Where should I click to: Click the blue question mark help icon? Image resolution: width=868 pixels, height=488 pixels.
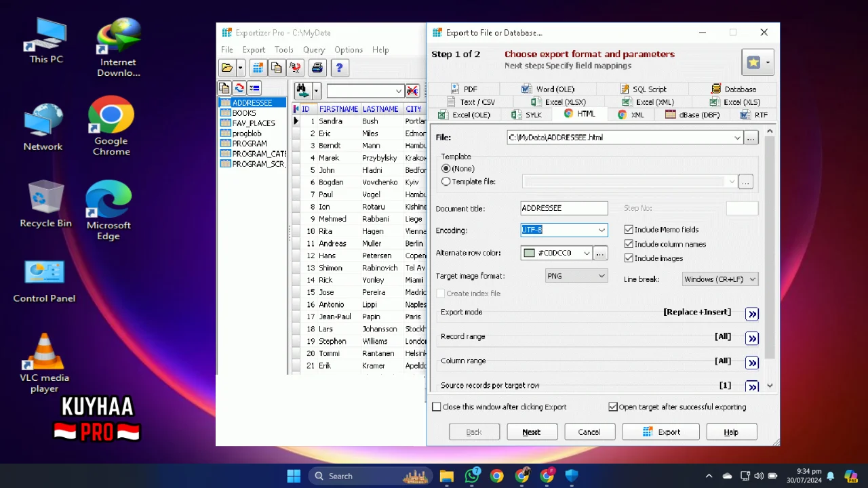[339, 68]
